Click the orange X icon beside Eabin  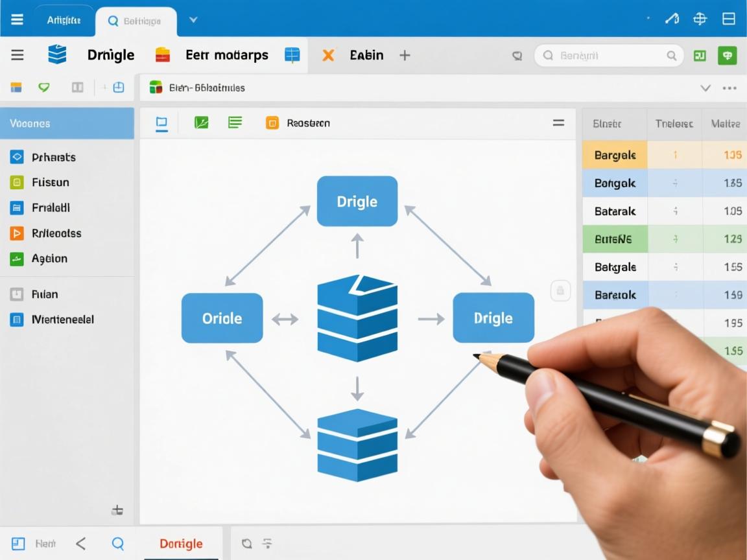tap(329, 55)
